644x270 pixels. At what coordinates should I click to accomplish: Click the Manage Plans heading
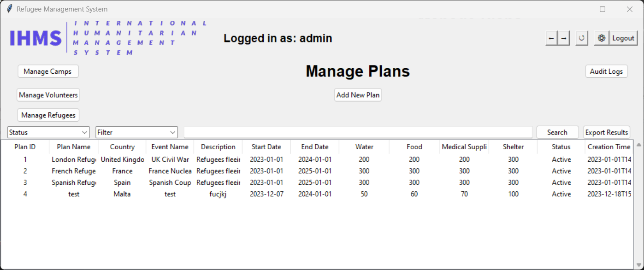(358, 71)
